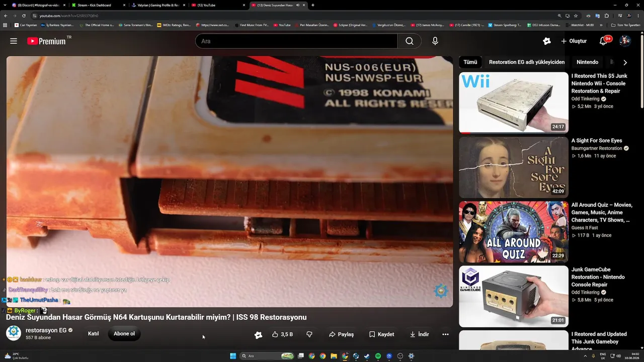The image size is (644, 362).
Task: Open a new browser tab
Action: tap(313, 5)
